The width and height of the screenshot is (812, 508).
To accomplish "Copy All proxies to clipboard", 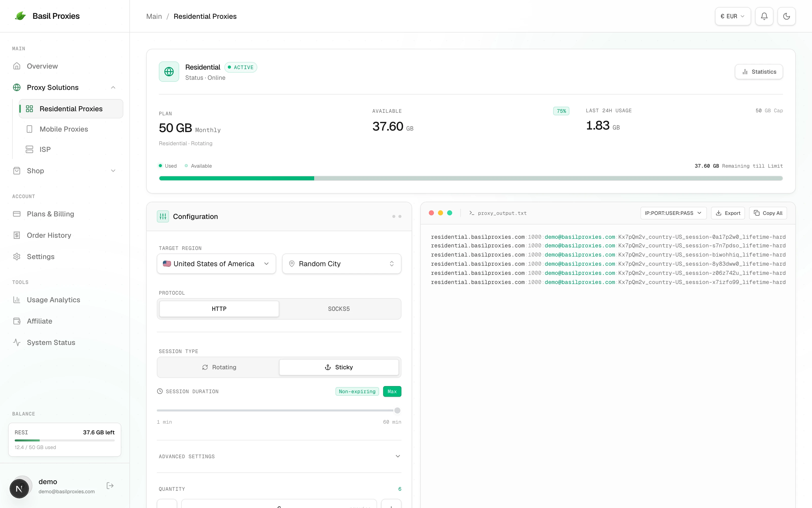I will click(x=768, y=213).
